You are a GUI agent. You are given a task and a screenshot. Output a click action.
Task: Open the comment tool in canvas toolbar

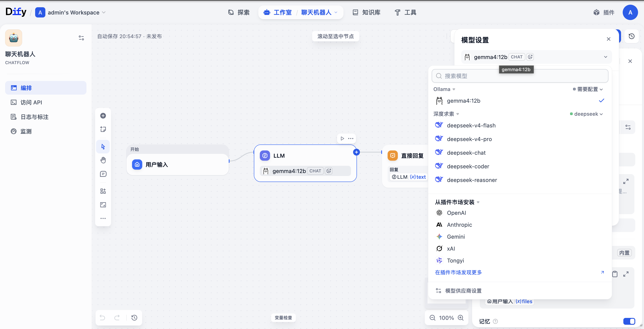(x=103, y=174)
